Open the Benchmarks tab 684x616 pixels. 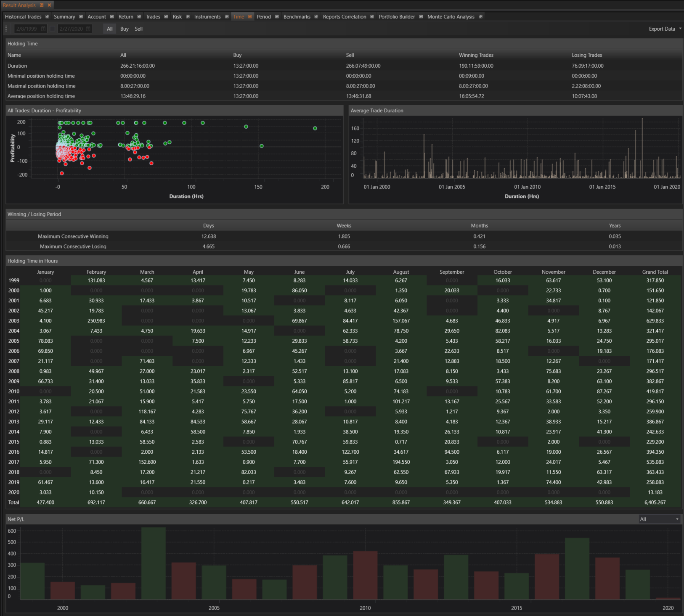click(297, 17)
